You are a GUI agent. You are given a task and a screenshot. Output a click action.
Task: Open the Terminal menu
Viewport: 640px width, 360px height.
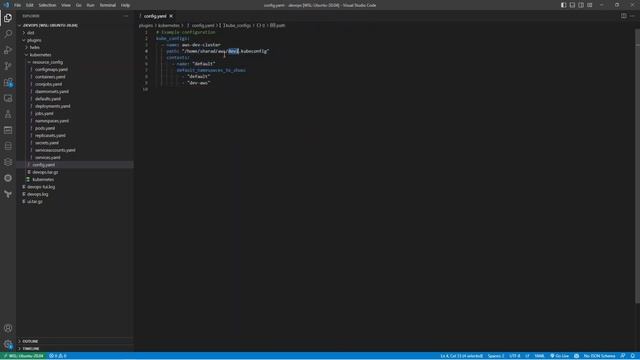(x=108, y=5)
